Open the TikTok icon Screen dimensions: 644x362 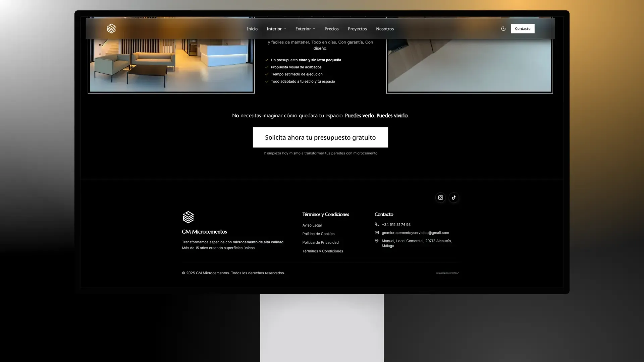[453, 197]
